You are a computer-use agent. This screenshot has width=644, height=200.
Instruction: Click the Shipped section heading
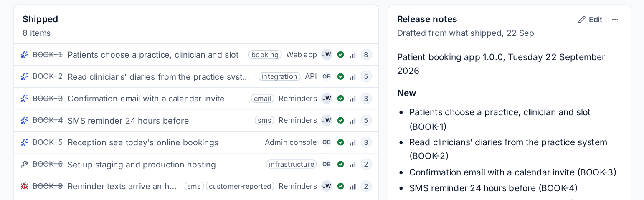[41, 19]
